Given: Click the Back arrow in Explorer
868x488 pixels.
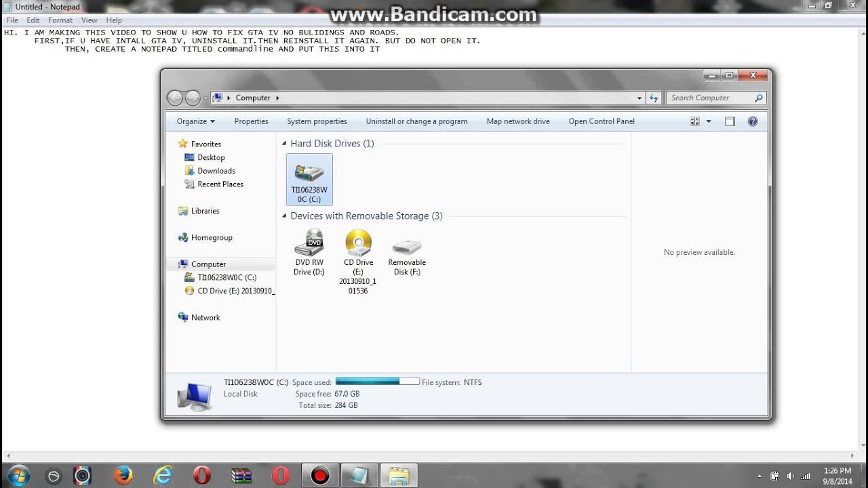Looking at the screenshot, I should tap(175, 98).
